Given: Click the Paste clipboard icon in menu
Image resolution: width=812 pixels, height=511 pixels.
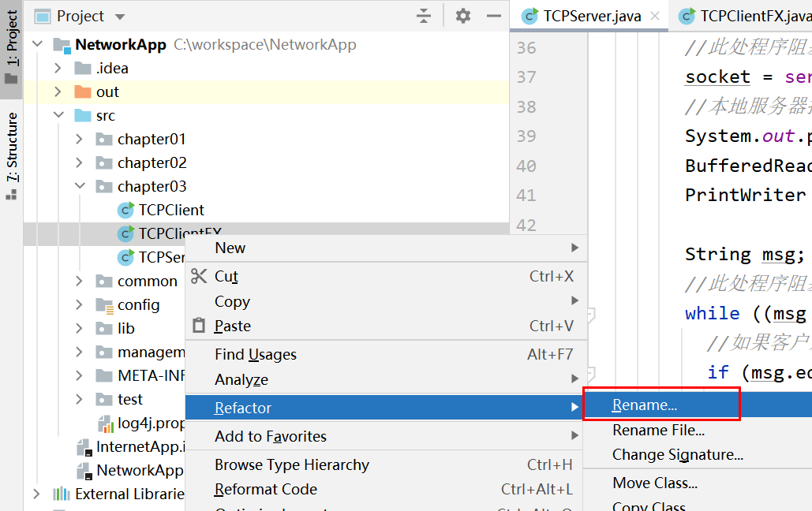Looking at the screenshot, I should [198, 326].
